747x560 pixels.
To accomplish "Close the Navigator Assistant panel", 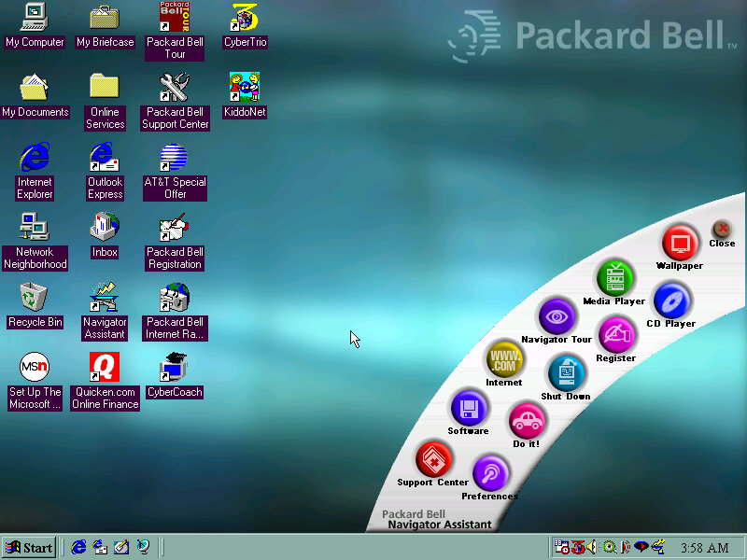I will coord(722,230).
